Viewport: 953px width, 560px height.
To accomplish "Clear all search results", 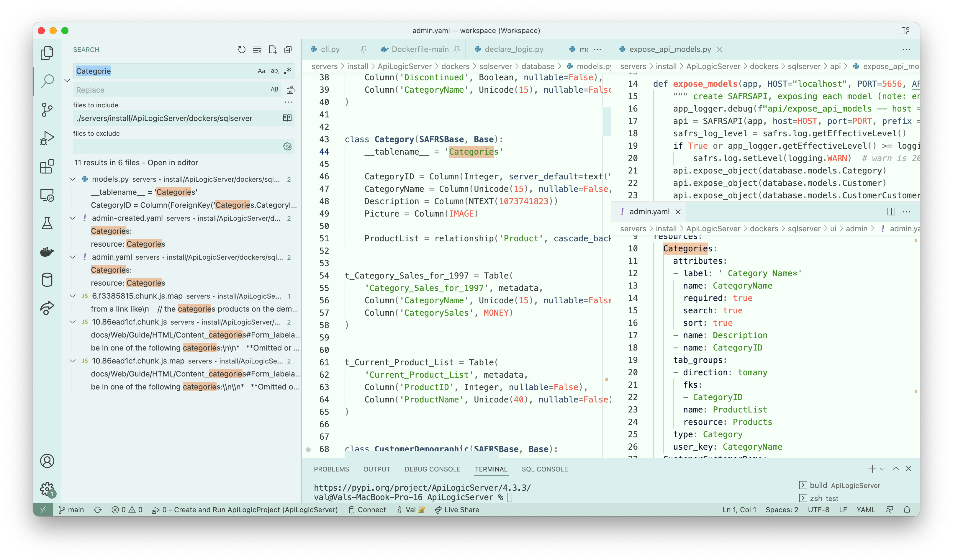I will [257, 50].
